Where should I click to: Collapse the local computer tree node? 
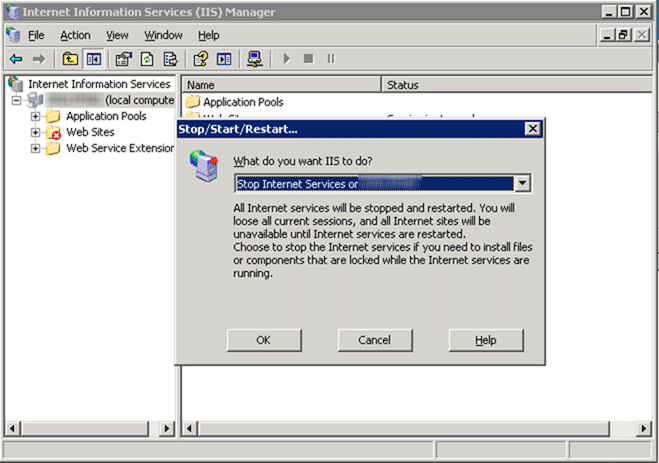click(16, 100)
